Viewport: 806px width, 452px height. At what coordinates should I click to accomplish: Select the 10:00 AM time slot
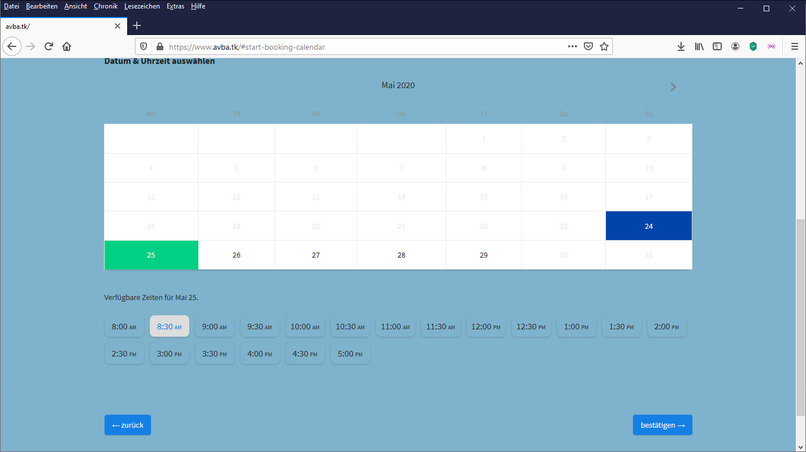[305, 327]
